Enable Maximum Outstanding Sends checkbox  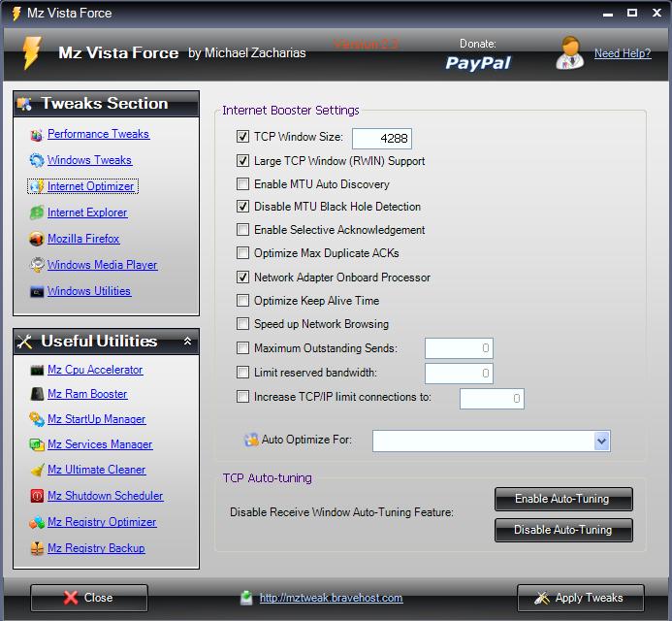243,348
